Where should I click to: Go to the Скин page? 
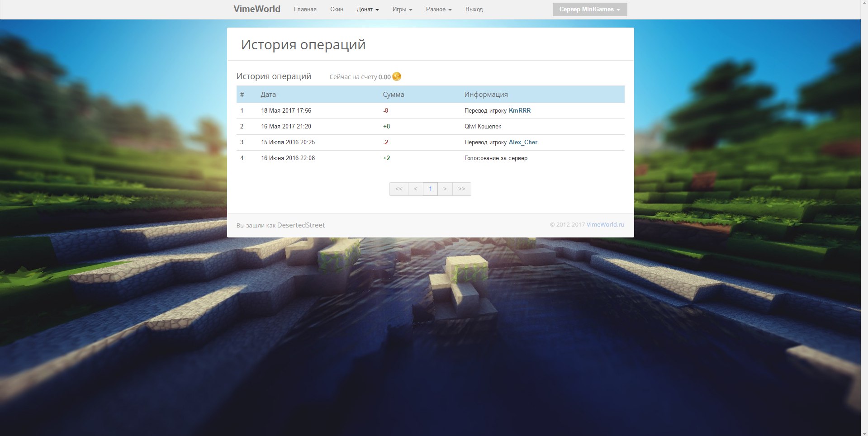click(x=337, y=9)
